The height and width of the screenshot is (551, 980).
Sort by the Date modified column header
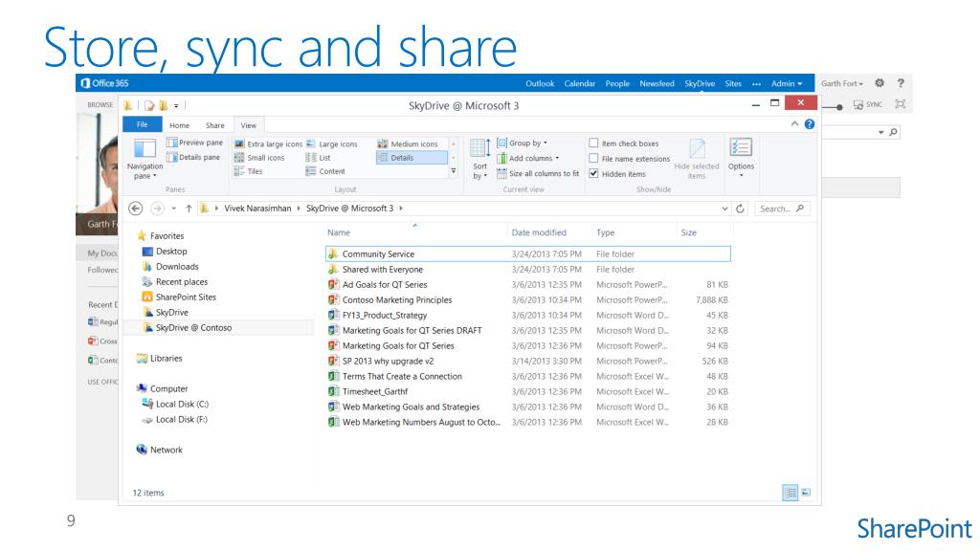pos(539,232)
